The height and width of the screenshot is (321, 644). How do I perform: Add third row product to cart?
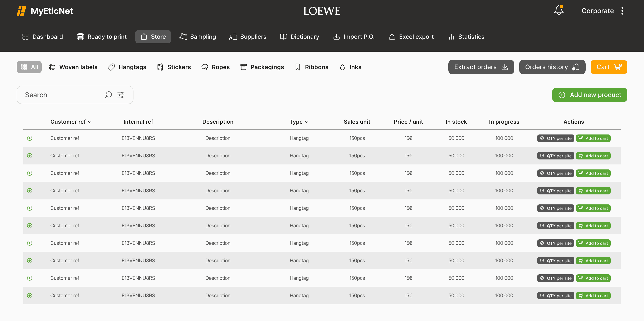tap(593, 173)
